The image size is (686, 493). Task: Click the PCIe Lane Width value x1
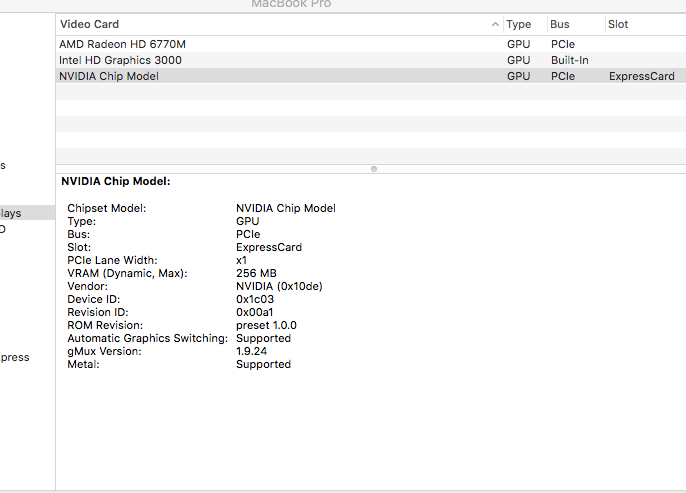[x=241, y=260]
